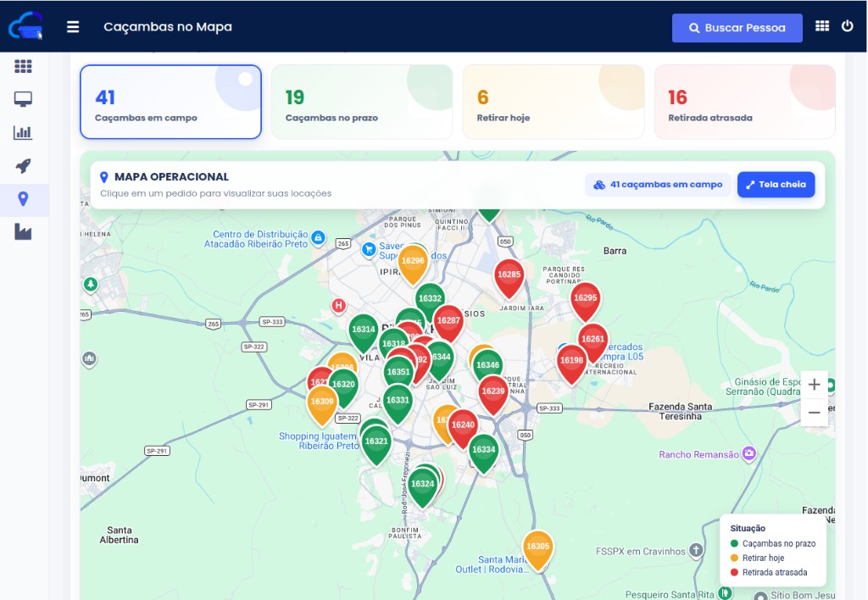Click green marker 16318
868x600 pixels.
[x=393, y=344]
